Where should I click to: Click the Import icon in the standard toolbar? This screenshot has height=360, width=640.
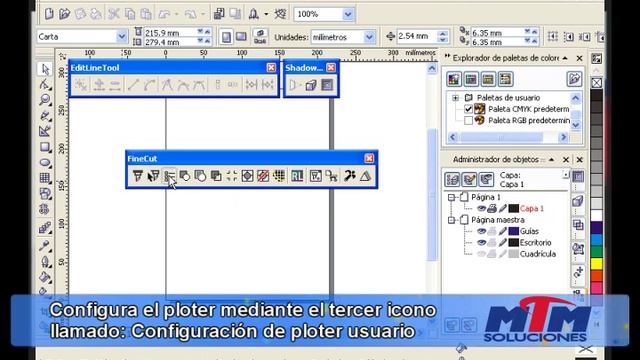[219, 14]
